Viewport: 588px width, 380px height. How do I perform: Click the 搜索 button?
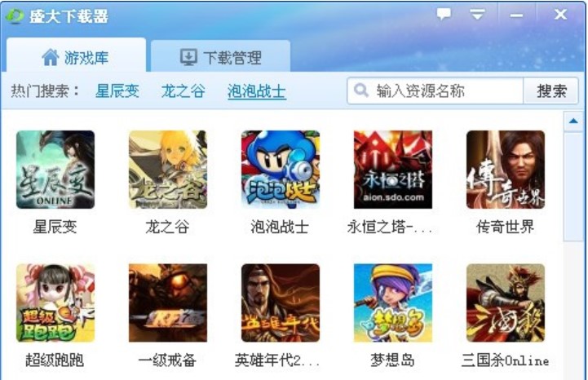coord(550,91)
